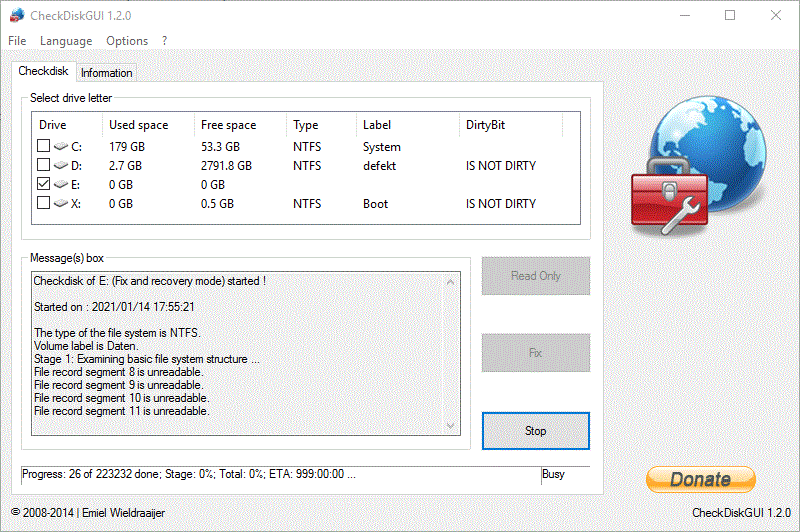The image size is (800, 532).
Task: Sort by the Drive column header
Action: click(x=67, y=125)
